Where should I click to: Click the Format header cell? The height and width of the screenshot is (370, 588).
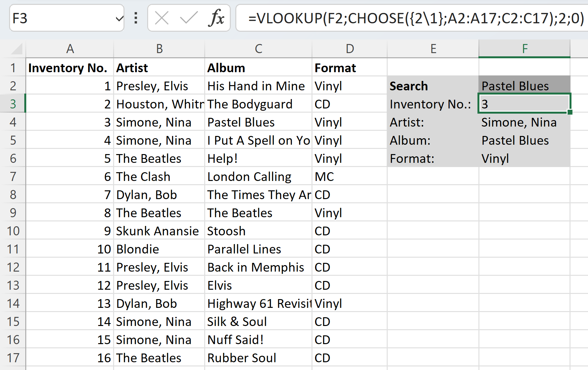pos(349,68)
